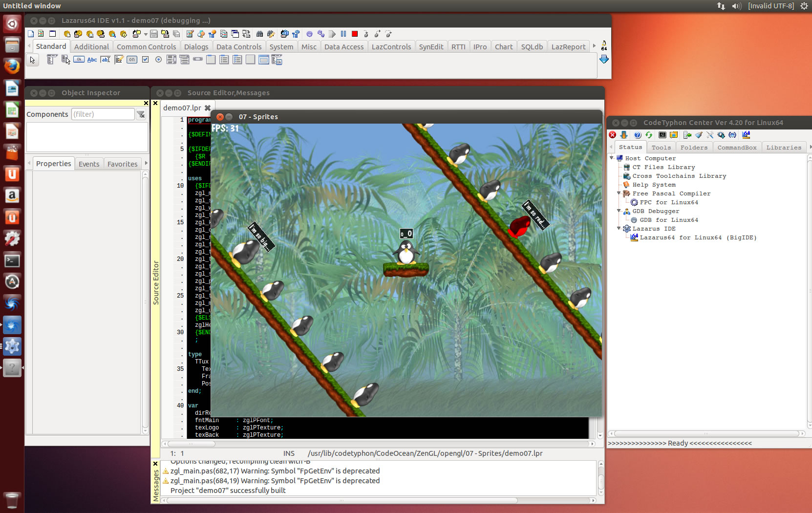Open the dropdown arrow next to Open icon
This screenshot has height=513, width=812.
[x=146, y=34]
